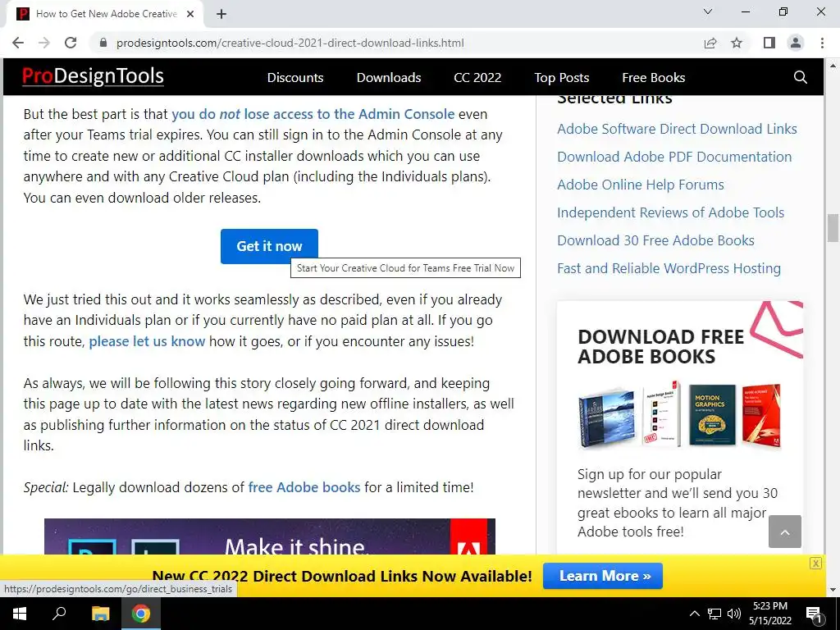Follow 'you do not lose access' link

(313, 114)
